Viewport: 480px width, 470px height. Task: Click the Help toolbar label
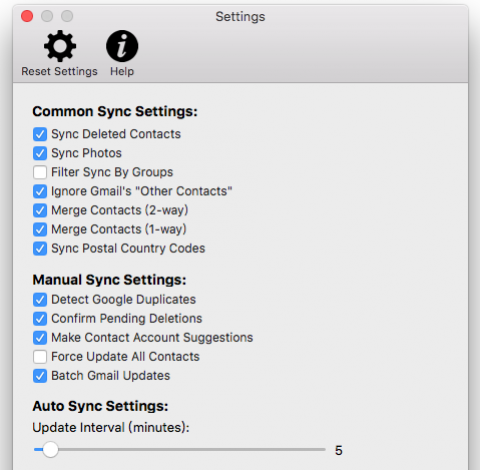coord(122,71)
